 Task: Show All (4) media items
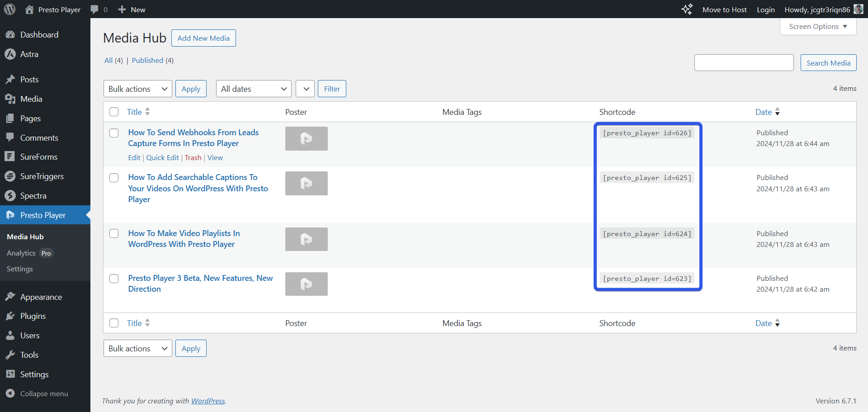(113, 60)
